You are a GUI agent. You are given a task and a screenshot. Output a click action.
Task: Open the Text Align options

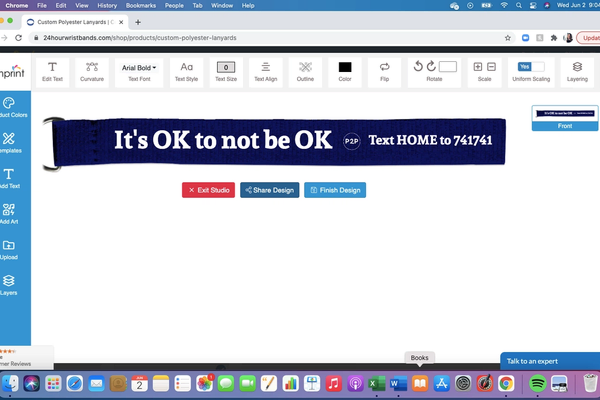click(x=265, y=67)
